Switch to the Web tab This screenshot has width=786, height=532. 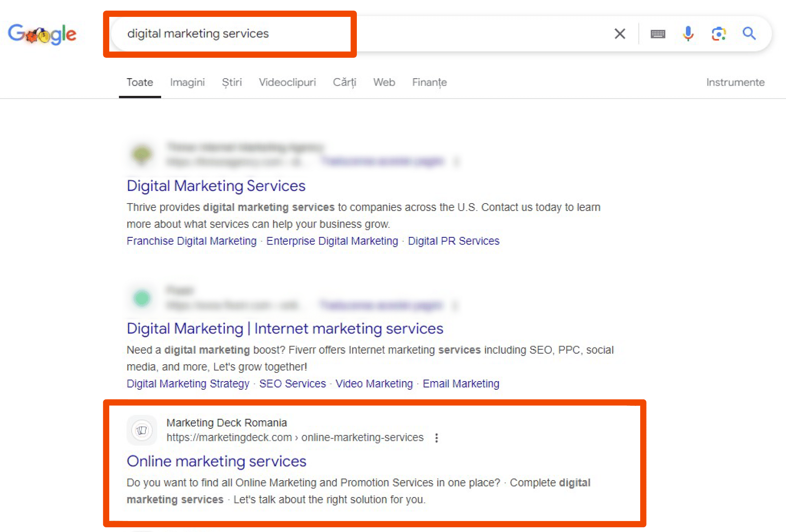pyautogui.click(x=384, y=82)
